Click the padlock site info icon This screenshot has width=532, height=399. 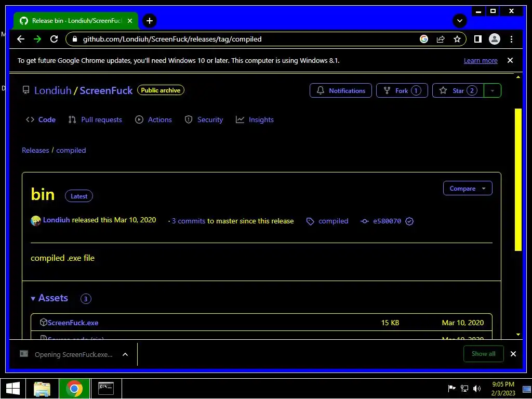click(x=75, y=39)
